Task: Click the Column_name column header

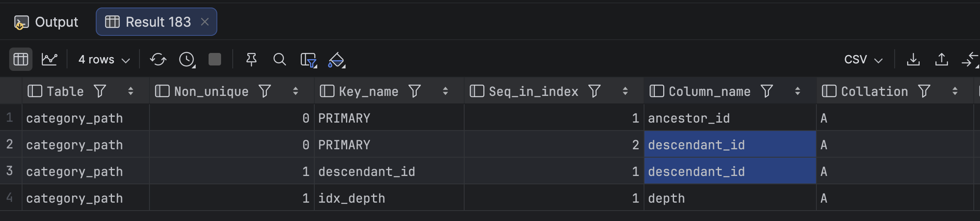Action: 709,91
